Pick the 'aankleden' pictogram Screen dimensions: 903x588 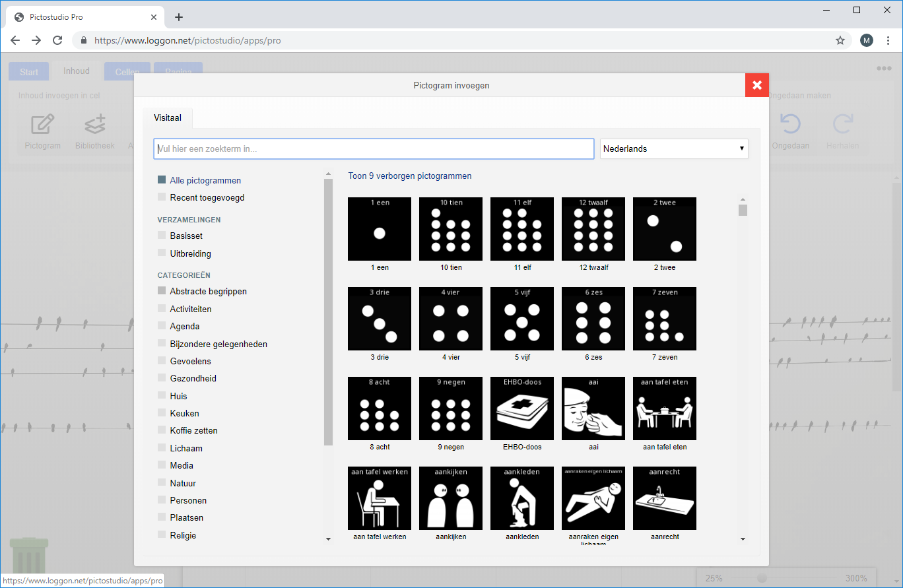coord(522,498)
